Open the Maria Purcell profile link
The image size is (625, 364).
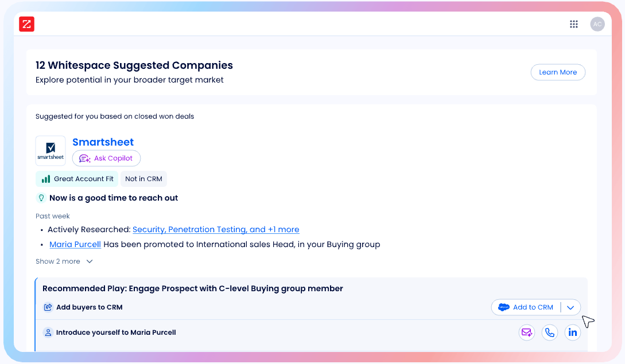[75, 245]
